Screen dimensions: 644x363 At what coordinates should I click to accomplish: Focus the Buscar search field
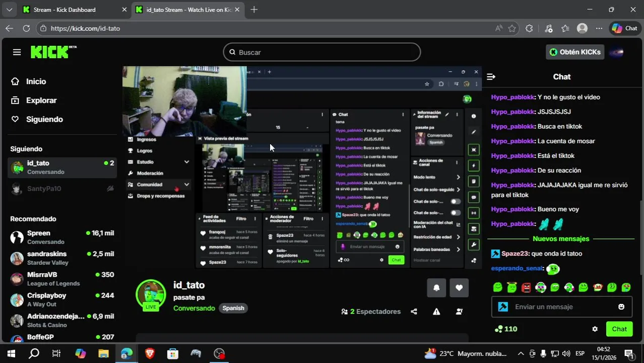pos(322,52)
